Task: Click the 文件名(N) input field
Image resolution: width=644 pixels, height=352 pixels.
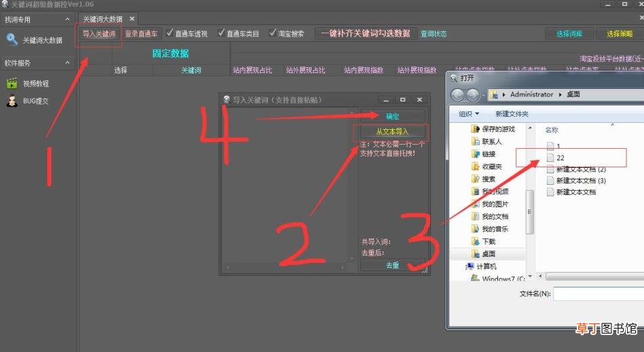Action: coord(599,294)
